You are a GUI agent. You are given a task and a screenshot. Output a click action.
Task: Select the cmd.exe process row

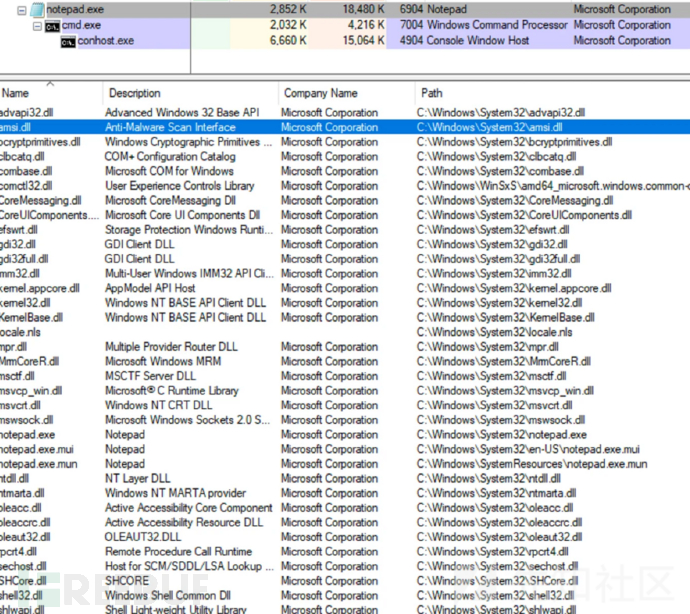345,25
